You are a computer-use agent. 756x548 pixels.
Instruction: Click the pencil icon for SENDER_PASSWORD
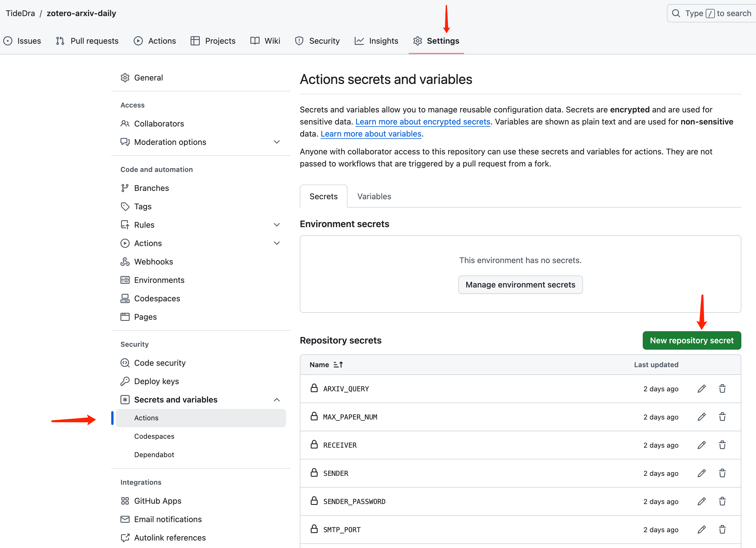point(701,501)
